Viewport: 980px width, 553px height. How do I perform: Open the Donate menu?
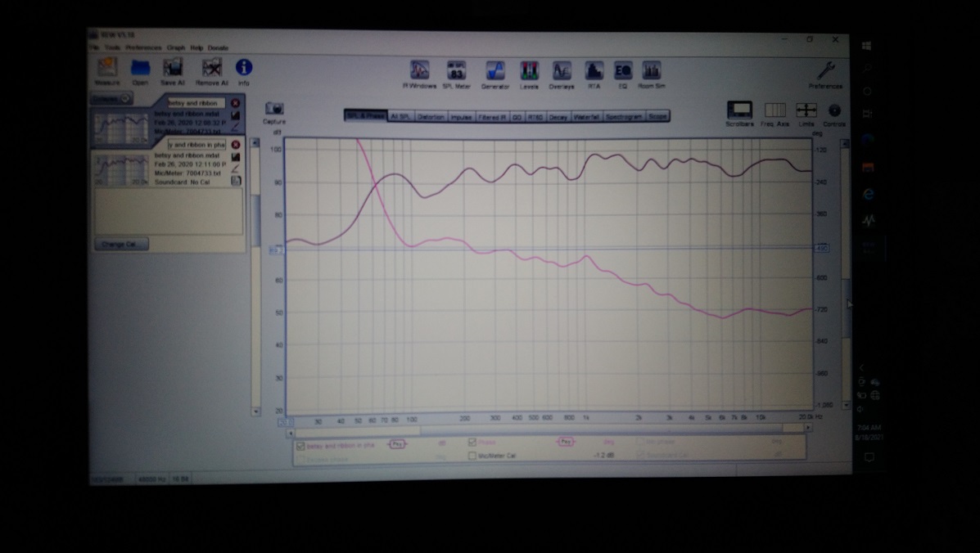click(x=218, y=47)
